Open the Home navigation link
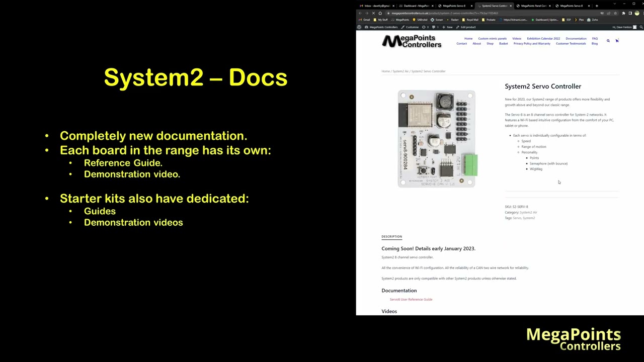Viewport: 644px width, 362px height. click(468, 38)
